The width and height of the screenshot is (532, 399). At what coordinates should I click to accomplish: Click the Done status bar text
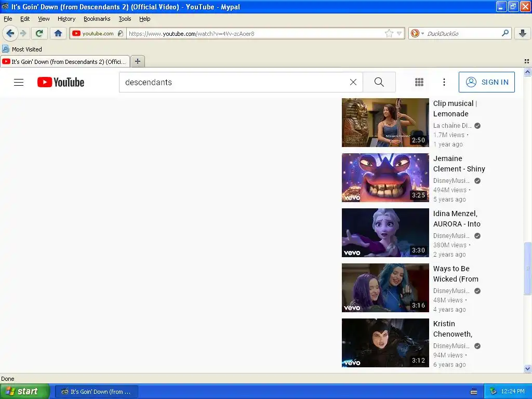pyautogui.click(x=7, y=379)
